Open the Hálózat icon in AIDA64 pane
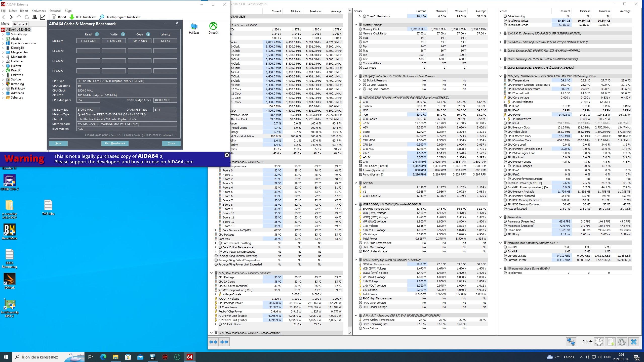This screenshot has width=644, height=362. pyautogui.click(x=194, y=28)
